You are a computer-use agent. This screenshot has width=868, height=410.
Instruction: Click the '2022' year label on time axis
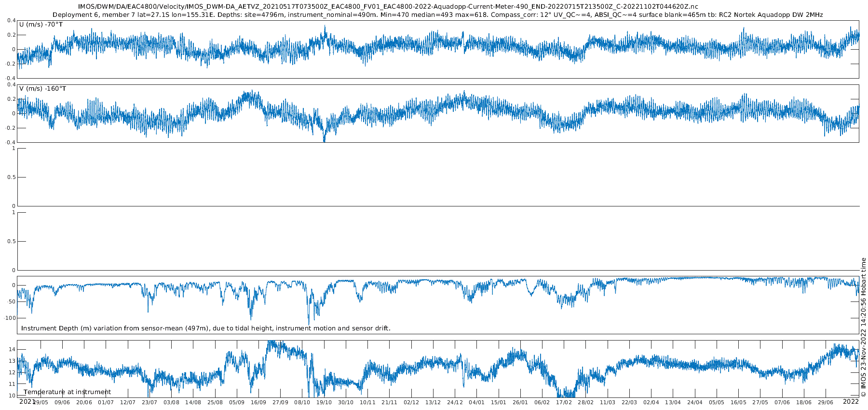tap(851, 401)
